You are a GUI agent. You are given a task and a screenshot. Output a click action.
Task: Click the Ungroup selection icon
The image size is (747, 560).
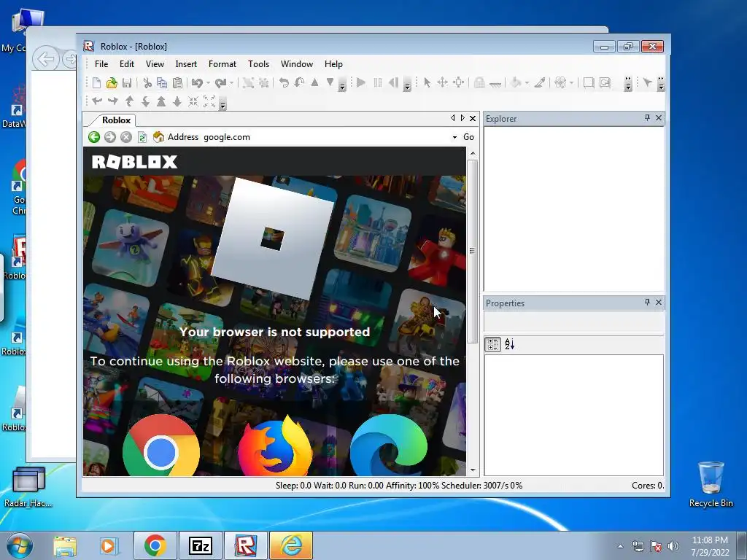263,83
